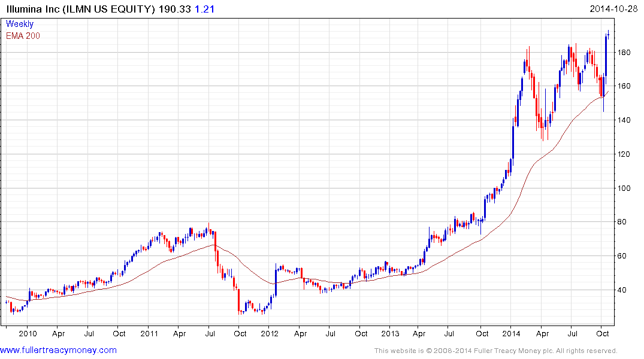Image resolution: width=644 pixels, height=359 pixels.
Task: Click the 2011 year label on time axis
Action: point(149,333)
